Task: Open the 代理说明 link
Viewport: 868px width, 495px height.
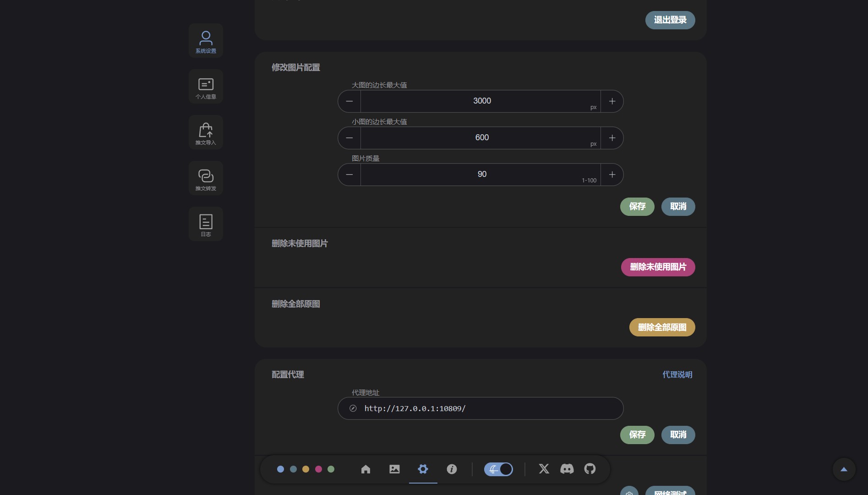Action: pyautogui.click(x=677, y=374)
